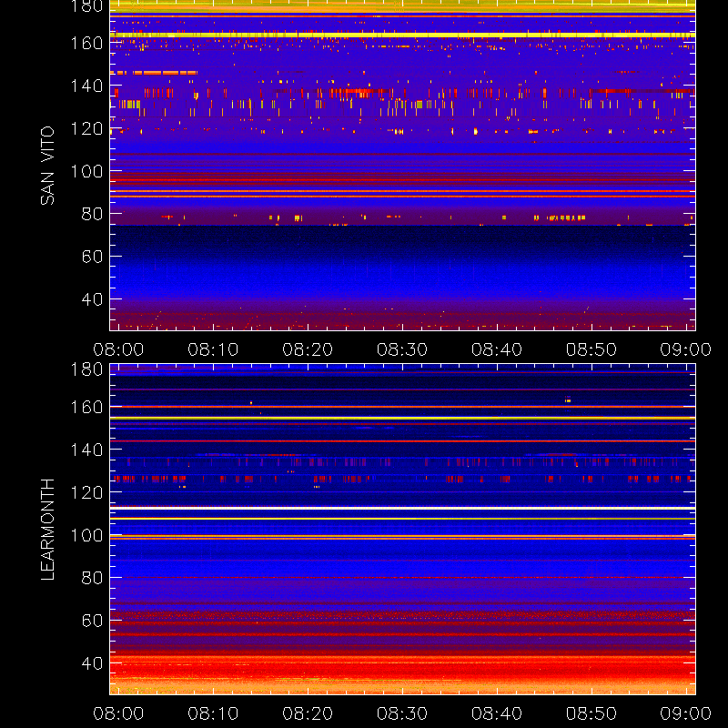
Task: Click the 180 tick label on Learmonth axis
Action: (x=86, y=369)
